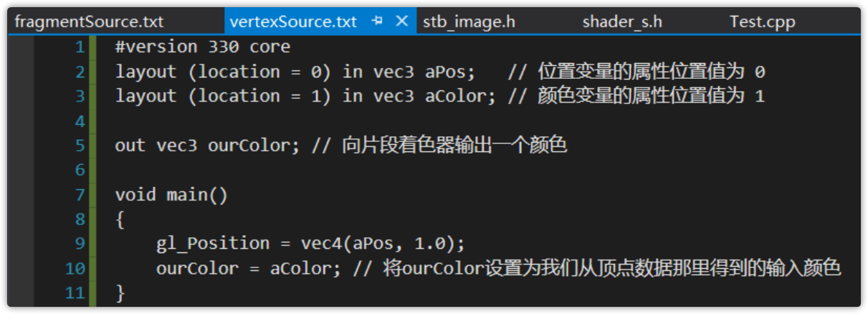868x314 pixels.
Task: Click line number 5 in the gutter
Action: tap(79, 146)
